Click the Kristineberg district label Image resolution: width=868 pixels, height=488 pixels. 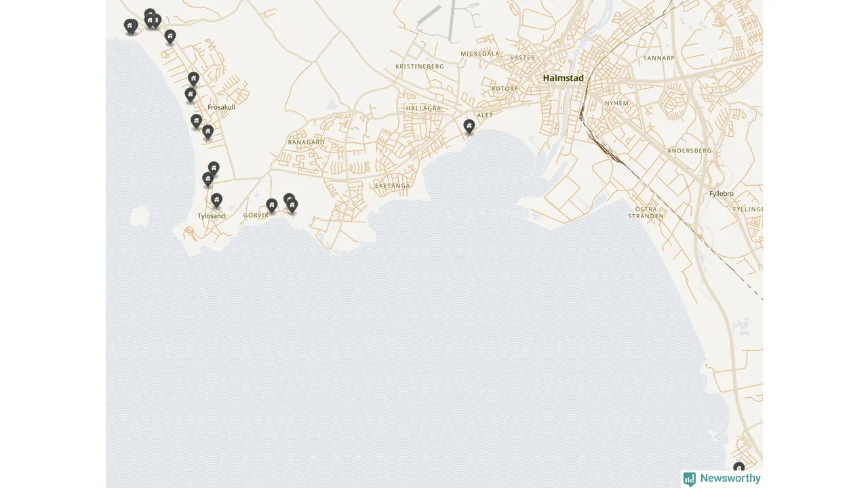pyautogui.click(x=420, y=66)
